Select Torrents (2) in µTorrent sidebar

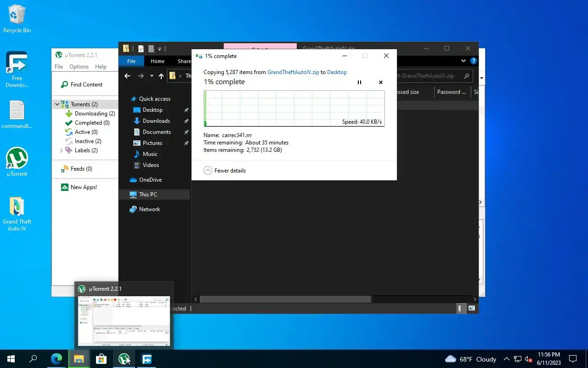[84, 104]
